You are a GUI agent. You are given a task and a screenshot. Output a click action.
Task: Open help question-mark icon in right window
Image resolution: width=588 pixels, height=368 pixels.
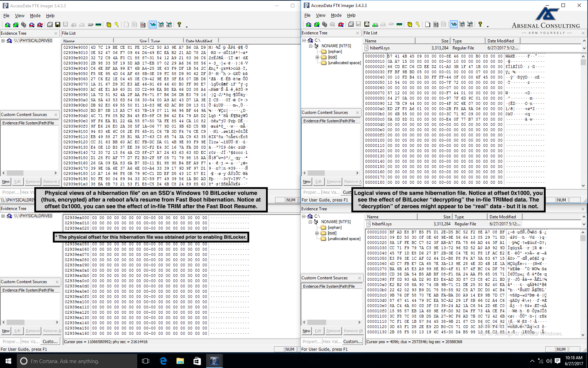coord(480,24)
